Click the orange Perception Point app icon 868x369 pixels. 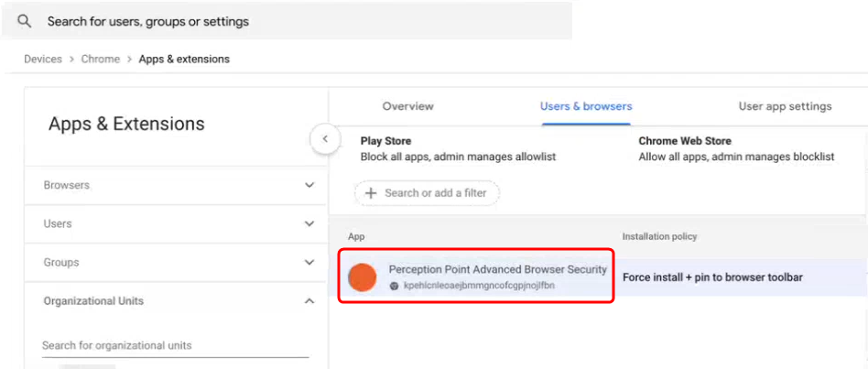(x=362, y=277)
